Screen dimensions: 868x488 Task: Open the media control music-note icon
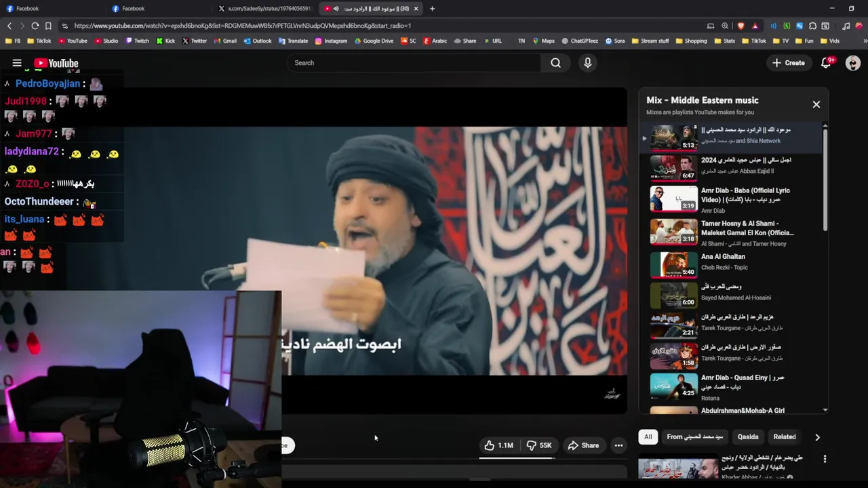[x=846, y=26]
